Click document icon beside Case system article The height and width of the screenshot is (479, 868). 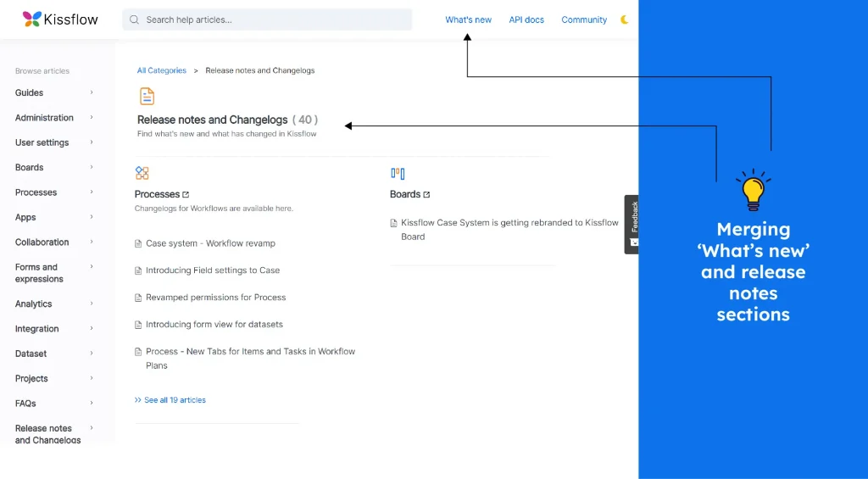138,243
